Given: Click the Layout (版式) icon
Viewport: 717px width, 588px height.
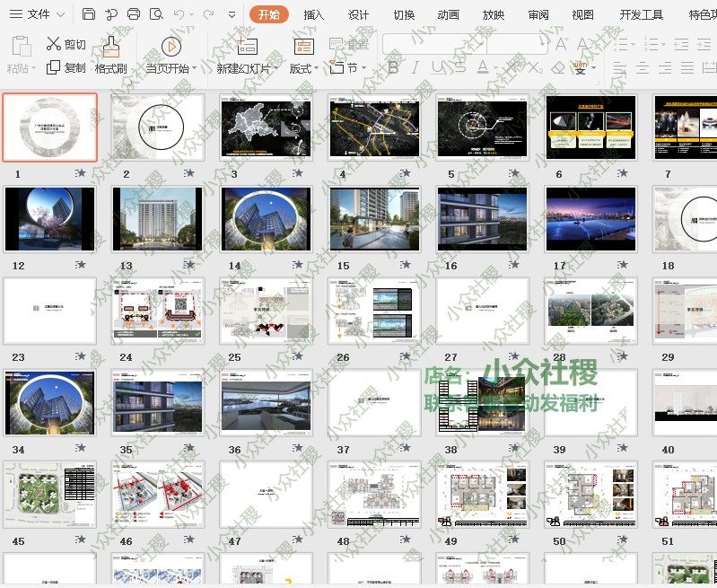Looking at the screenshot, I should pos(303,47).
